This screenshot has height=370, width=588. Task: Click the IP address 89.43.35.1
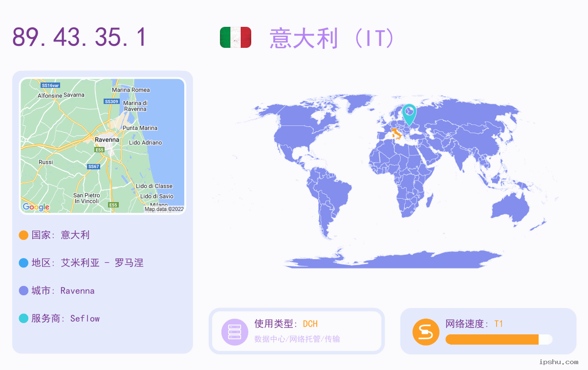pos(79,37)
